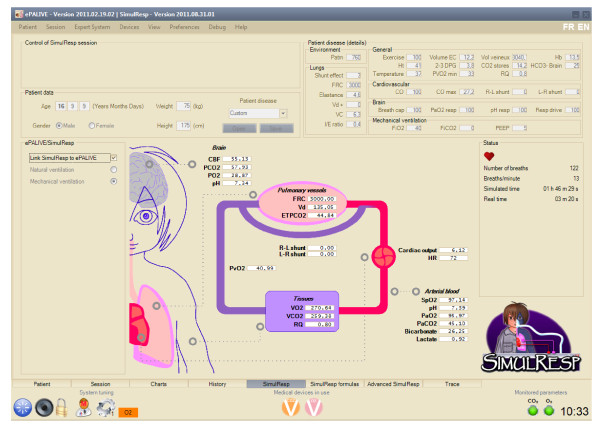Click the Patm field showing 760
The height and width of the screenshot is (432, 600).
click(354, 57)
